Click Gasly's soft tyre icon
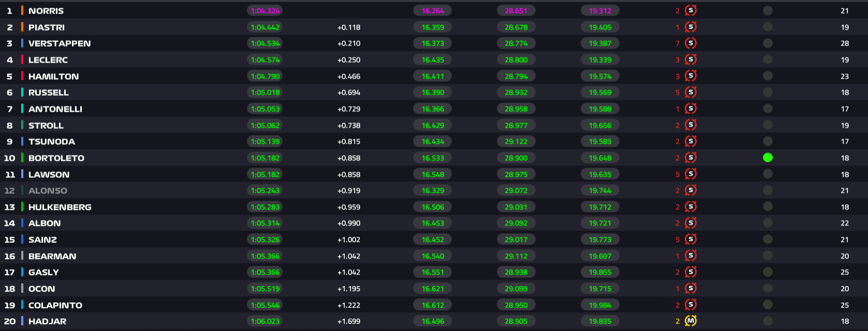Screen dimensions: 868x331 (x=690, y=272)
